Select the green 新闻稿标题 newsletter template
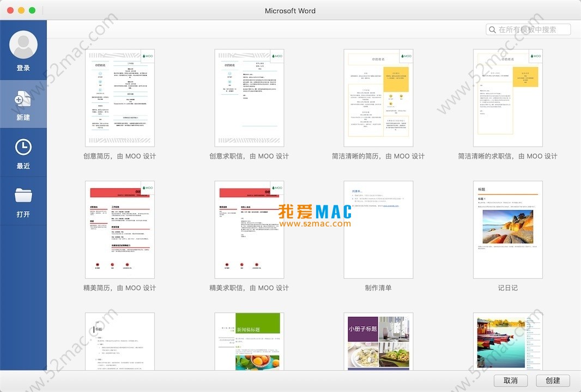The width and height of the screenshot is (581, 392). [249, 341]
